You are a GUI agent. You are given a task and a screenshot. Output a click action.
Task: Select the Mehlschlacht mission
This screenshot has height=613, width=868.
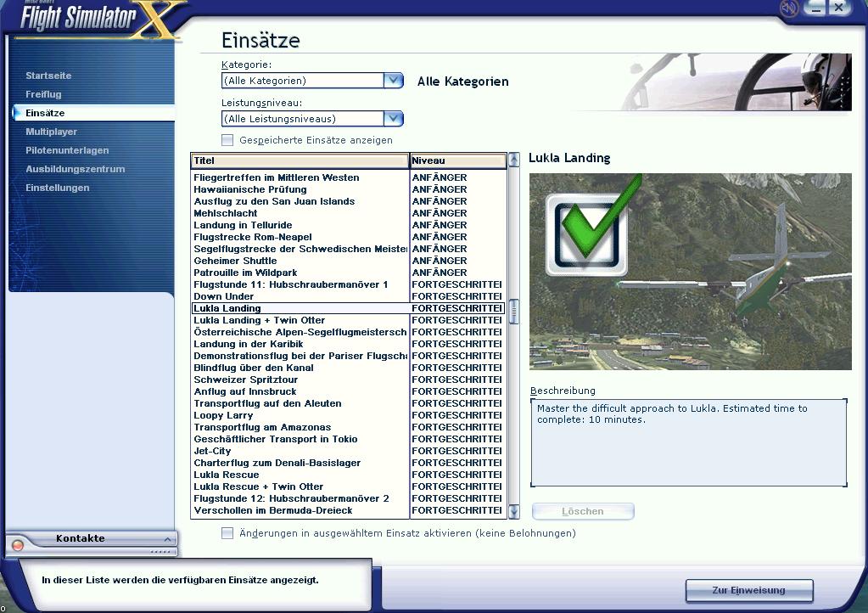348,213
